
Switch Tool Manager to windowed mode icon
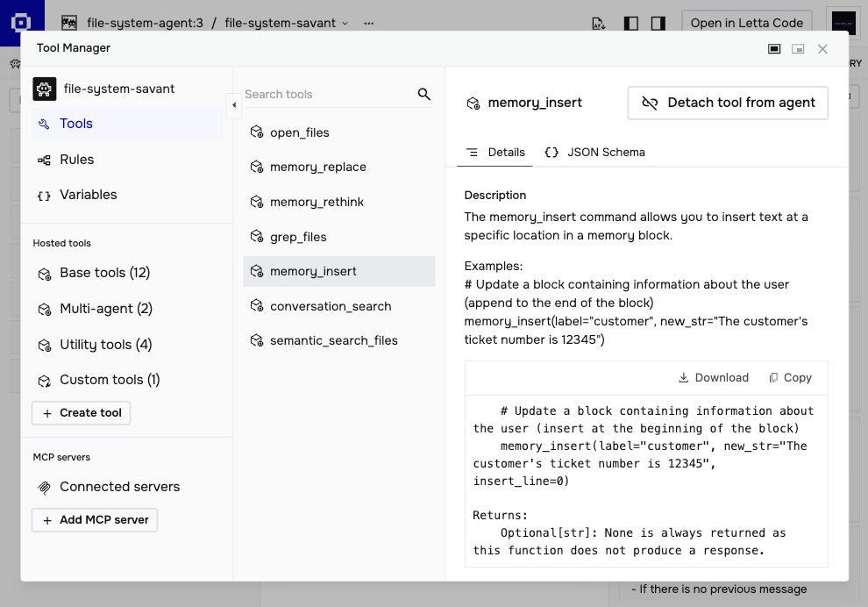[798, 49]
